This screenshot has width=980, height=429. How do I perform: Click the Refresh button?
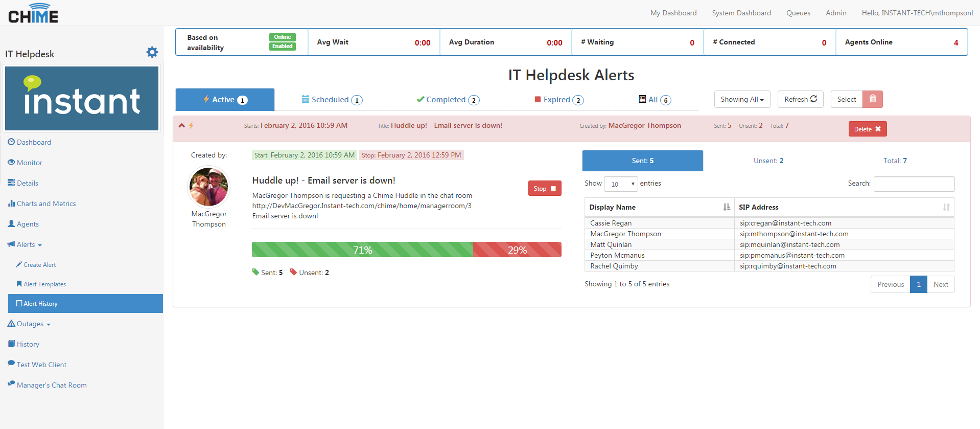coord(800,99)
